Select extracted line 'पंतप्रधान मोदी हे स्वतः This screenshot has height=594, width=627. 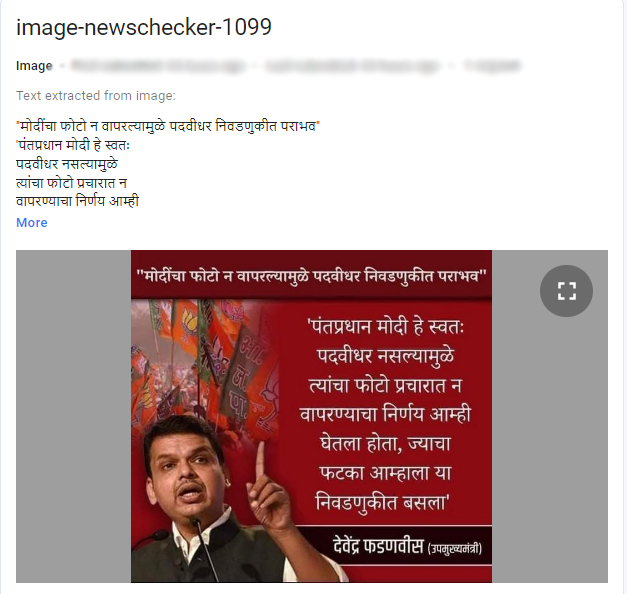click(x=73, y=145)
